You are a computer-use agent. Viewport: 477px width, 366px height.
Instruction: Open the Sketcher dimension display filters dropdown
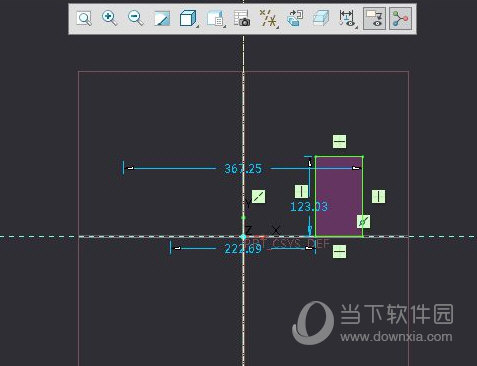point(348,19)
